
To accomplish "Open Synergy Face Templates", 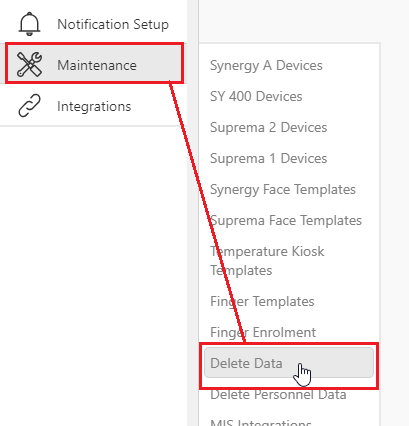I will 283,189.
